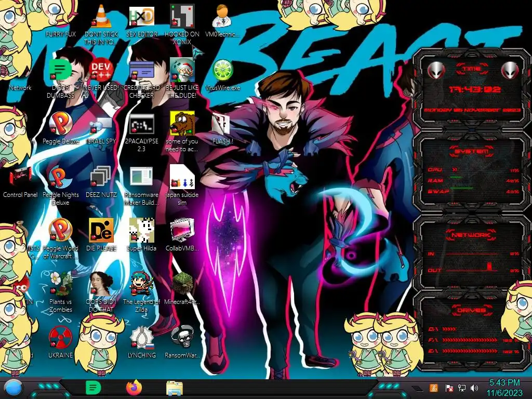The width and height of the screenshot is (532, 399).
Task: Click the FURRY FUX desktop label
Action: point(60,34)
